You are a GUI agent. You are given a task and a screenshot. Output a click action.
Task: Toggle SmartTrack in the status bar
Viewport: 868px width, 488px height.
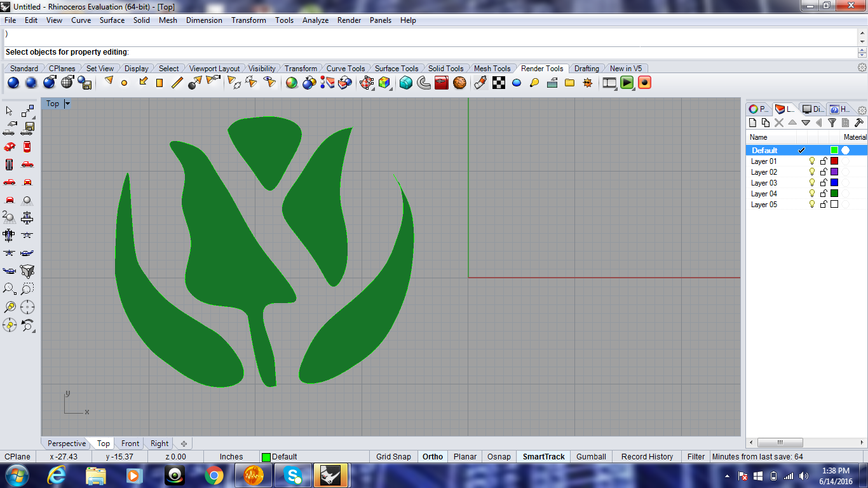tap(544, 456)
